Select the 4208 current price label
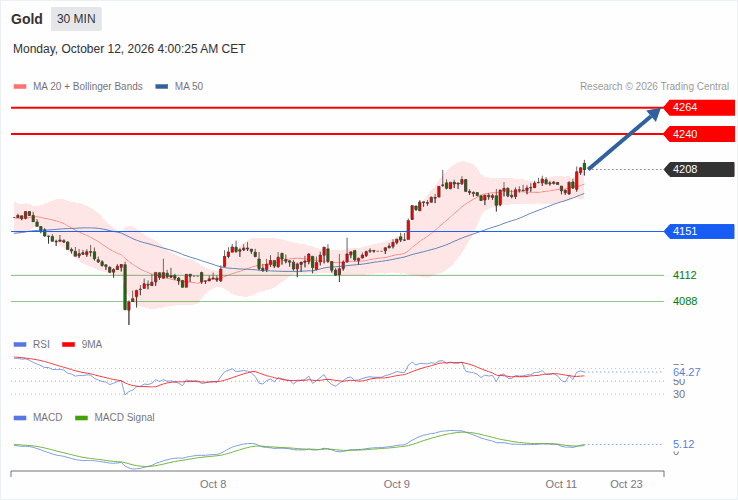Image resolution: width=738 pixels, height=500 pixels. point(699,169)
